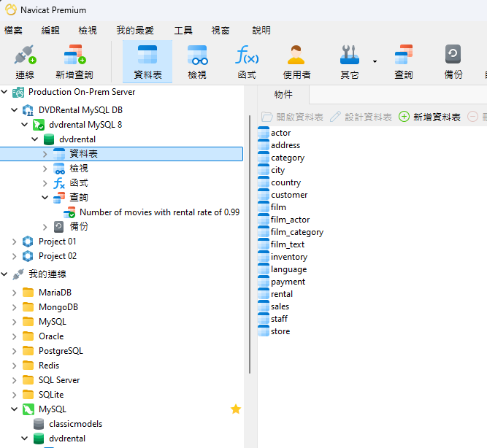Screen dimensions: 487x448
Task: Click the My Connections (我的連線) plug icon
Action: point(18,274)
